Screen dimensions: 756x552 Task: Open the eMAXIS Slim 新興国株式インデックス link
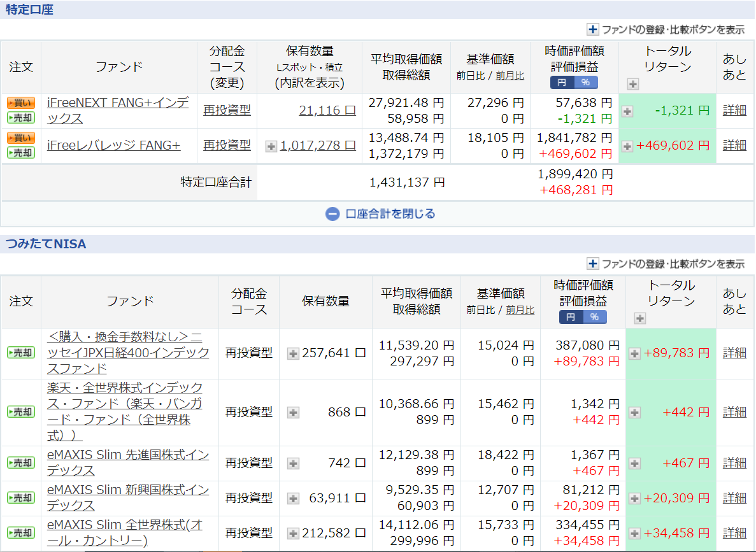pyautogui.click(x=128, y=497)
